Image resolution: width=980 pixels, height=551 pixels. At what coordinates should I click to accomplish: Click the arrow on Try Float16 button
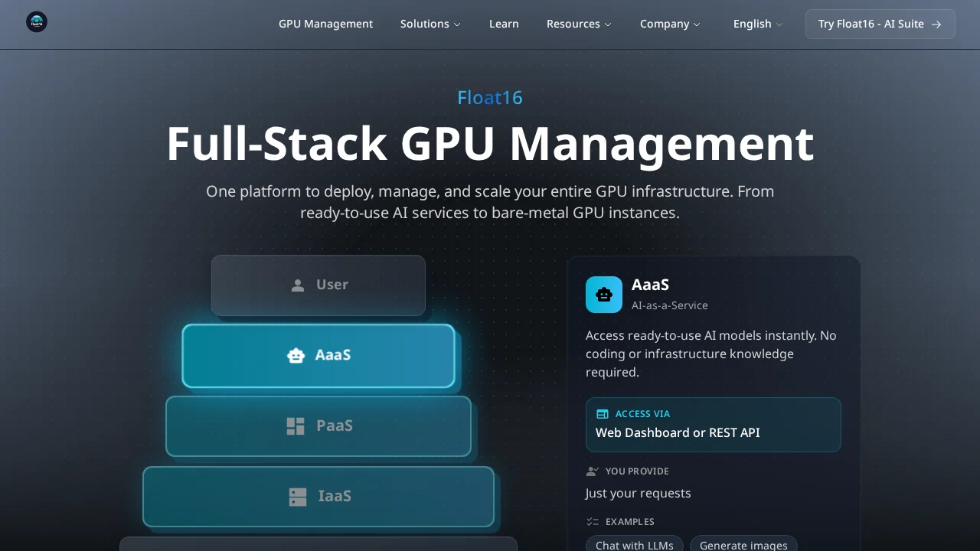(936, 24)
